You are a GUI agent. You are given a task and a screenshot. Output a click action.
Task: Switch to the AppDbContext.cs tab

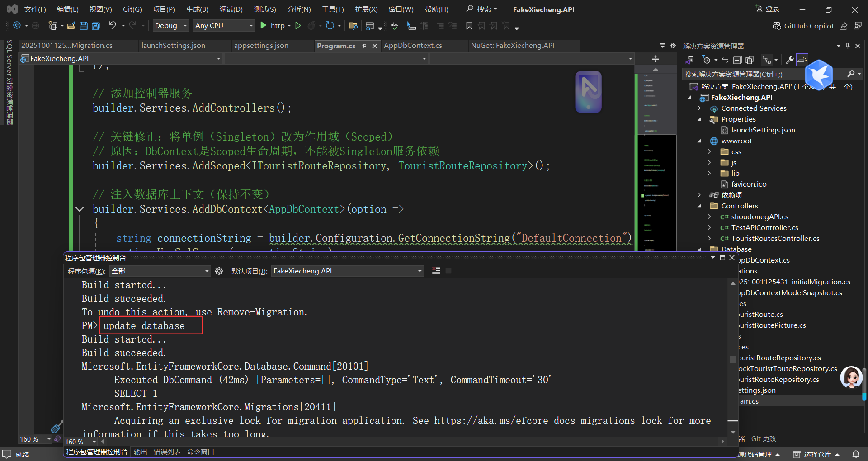[413, 46]
